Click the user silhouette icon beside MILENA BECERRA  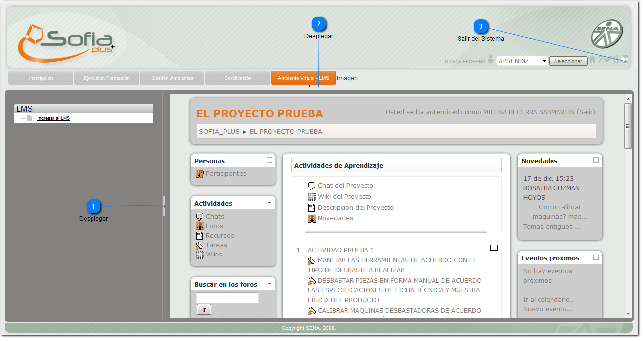491,60
